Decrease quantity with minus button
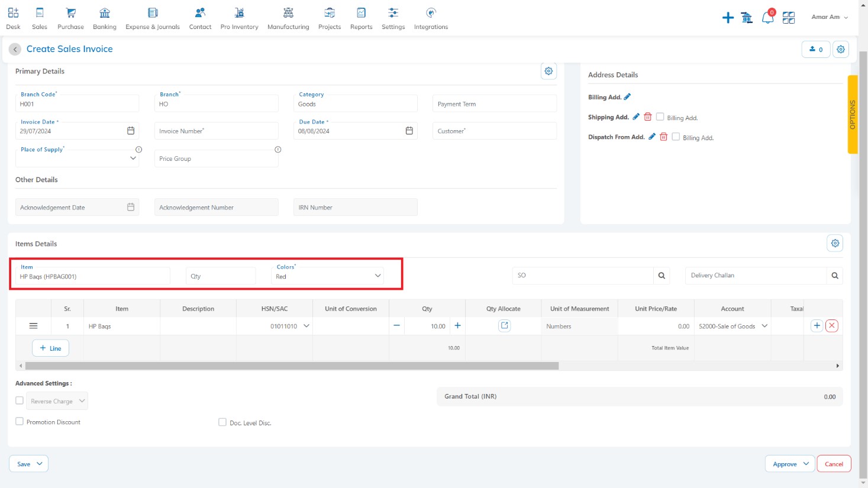Image resolution: width=868 pixels, height=488 pixels. (396, 325)
